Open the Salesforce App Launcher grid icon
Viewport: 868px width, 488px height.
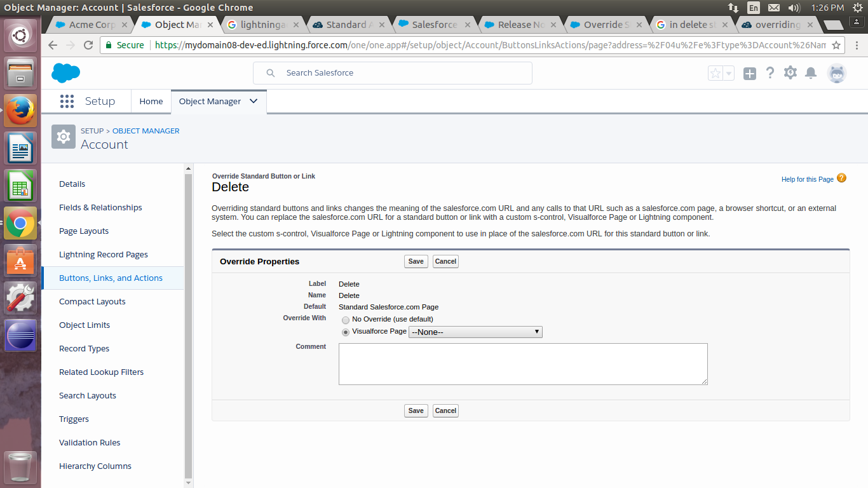[x=67, y=101]
